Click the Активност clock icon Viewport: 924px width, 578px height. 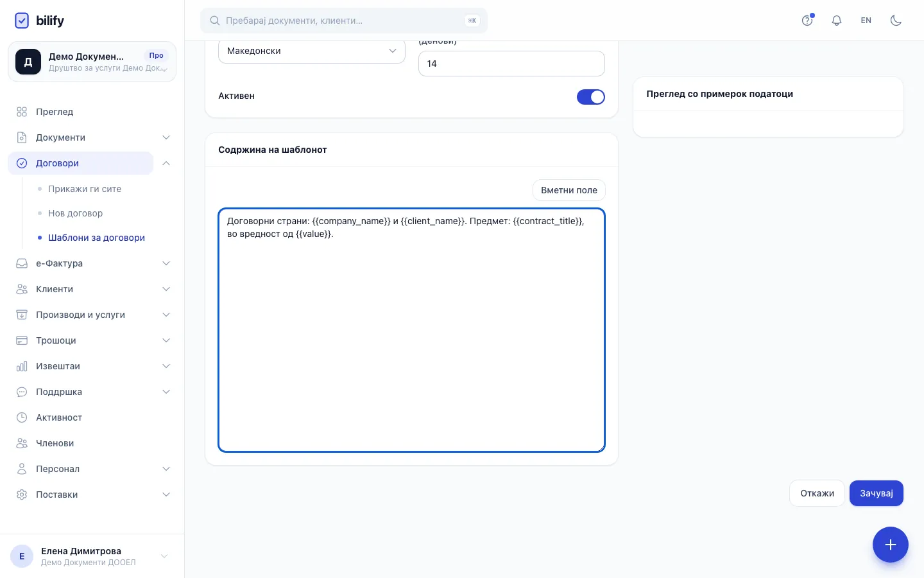pyautogui.click(x=22, y=417)
